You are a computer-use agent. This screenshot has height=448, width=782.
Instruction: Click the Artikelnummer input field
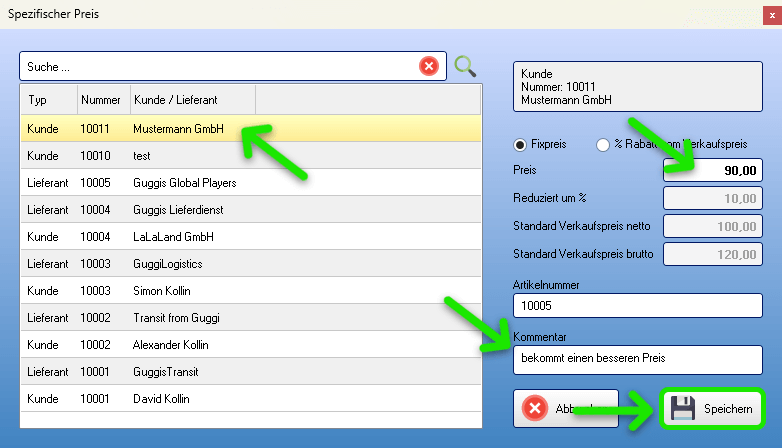pyautogui.click(x=636, y=305)
